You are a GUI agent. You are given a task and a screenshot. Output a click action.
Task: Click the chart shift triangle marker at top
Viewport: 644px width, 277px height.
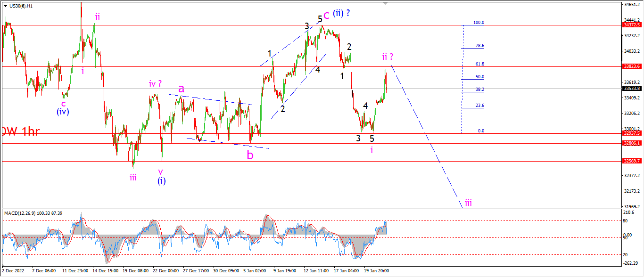(386, 4)
